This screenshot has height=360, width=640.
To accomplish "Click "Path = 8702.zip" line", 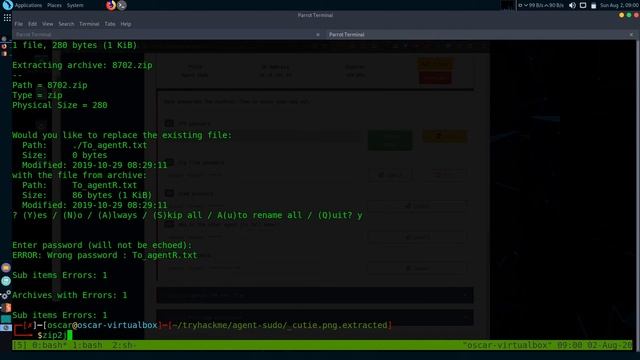I will pos(50,85).
